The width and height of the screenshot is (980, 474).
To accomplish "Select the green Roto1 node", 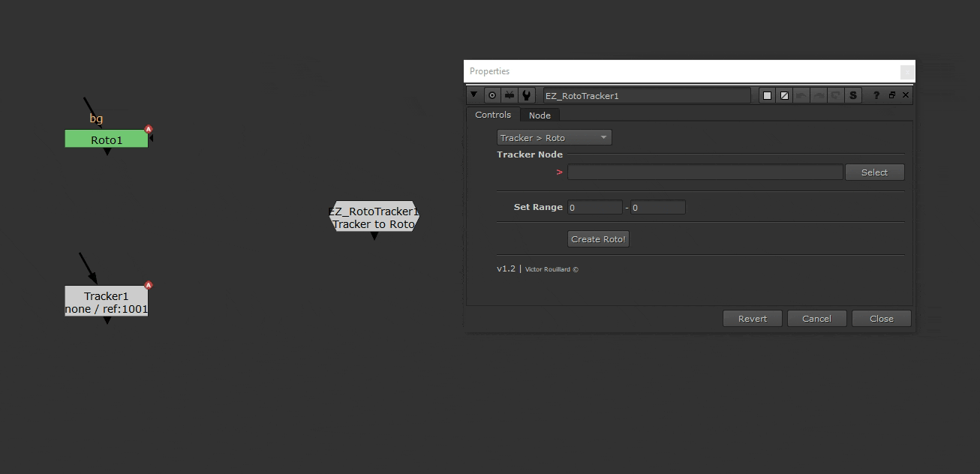I will [x=106, y=139].
